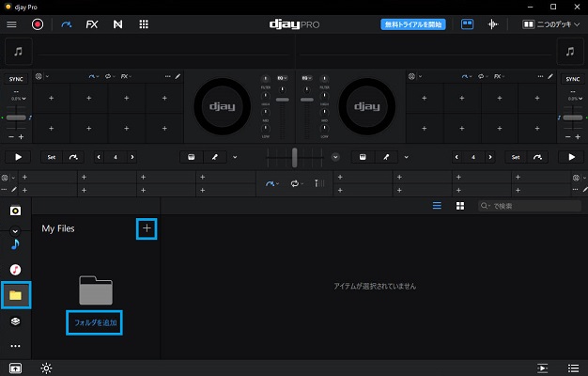588x376 pixels.
Task: Edit right deck pads with pencil icon
Action: click(x=550, y=76)
